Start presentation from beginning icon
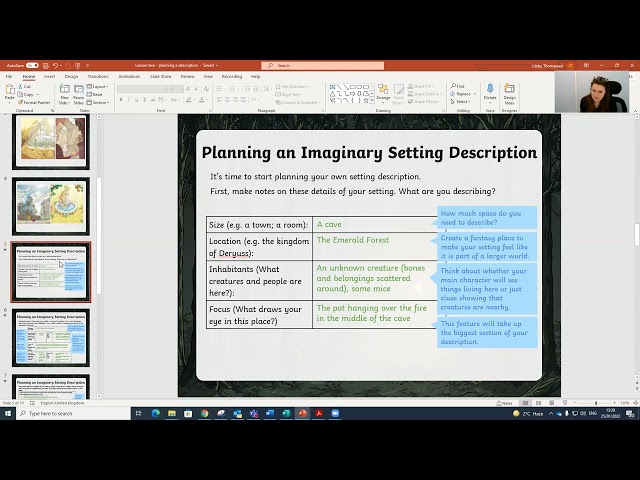 coord(78,65)
